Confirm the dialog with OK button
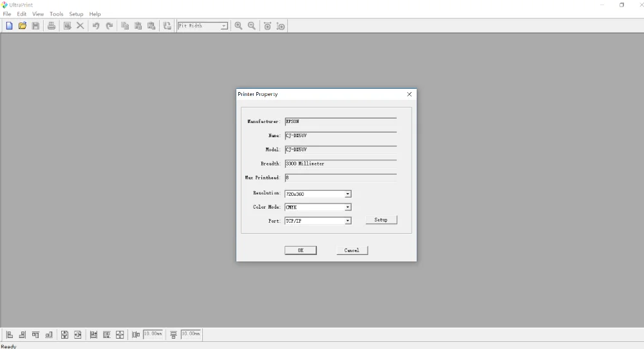The image size is (644, 349). [301, 250]
